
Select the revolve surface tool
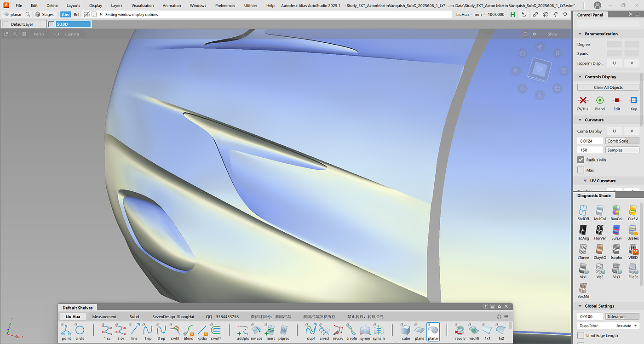(x=460, y=331)
